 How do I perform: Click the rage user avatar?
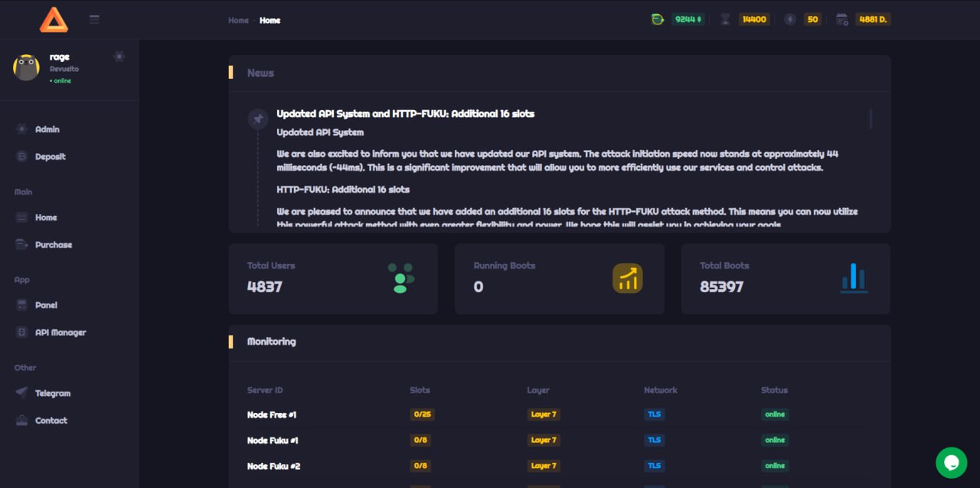26,67
